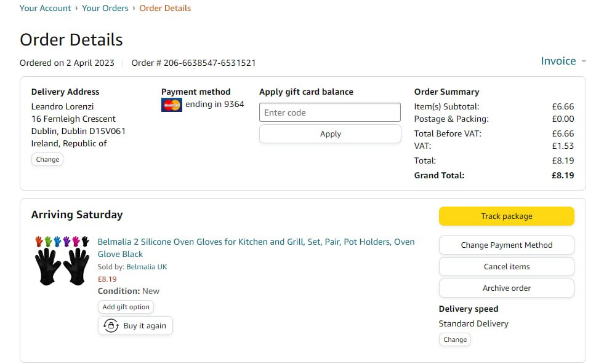
Task: Select Order Details breadcrumb item
Action: 165,8
